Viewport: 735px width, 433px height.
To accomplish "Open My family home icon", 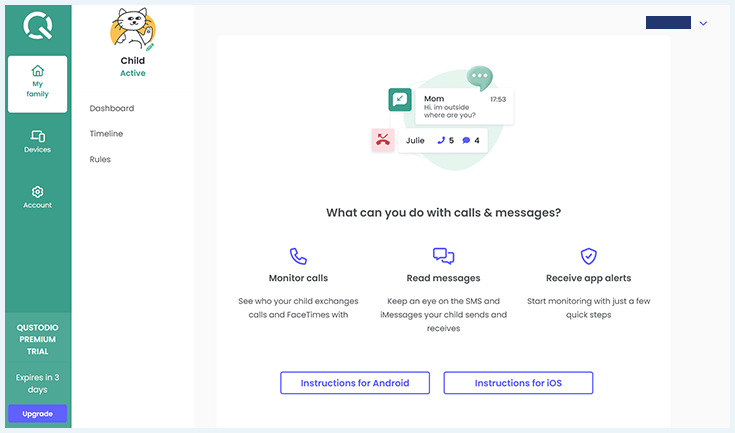I will pyautogui.click(x=38, y=71).
